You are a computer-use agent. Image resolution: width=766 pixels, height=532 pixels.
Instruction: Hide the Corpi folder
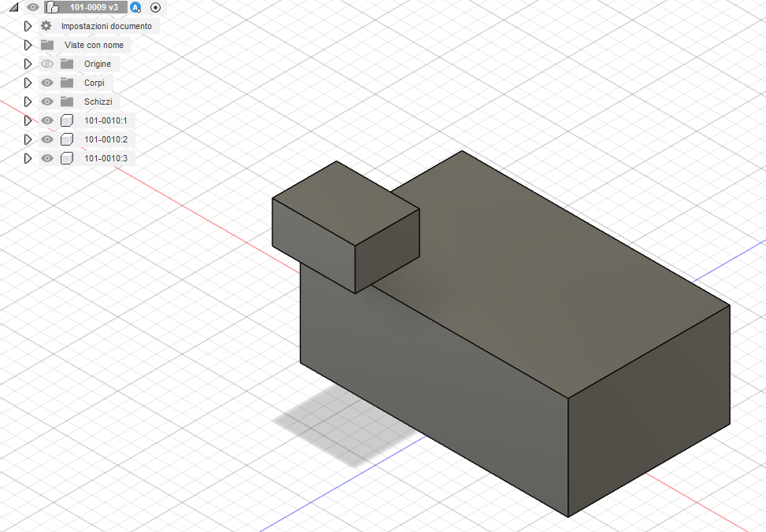47,83
